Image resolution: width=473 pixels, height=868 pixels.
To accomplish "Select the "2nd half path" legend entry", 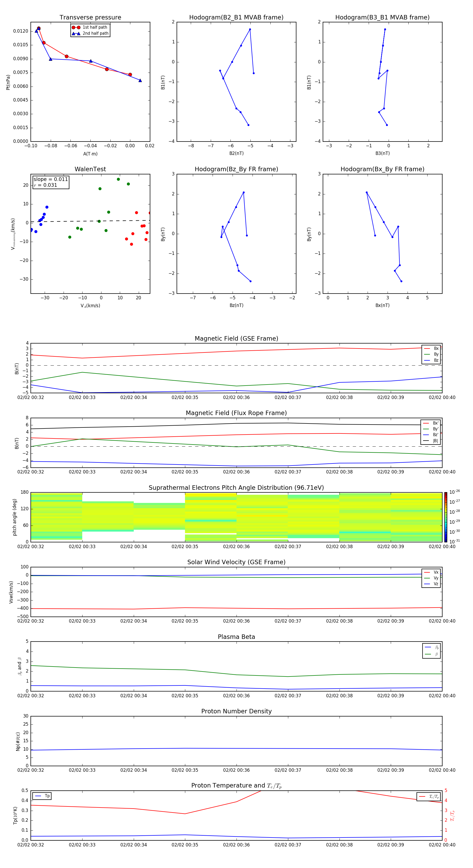I will 90,33.
